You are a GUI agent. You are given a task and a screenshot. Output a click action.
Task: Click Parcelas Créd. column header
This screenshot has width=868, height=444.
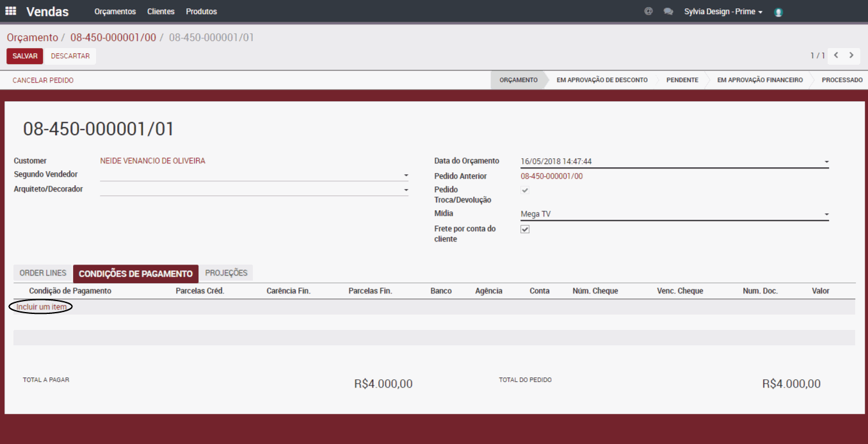[x=200, y=291]
